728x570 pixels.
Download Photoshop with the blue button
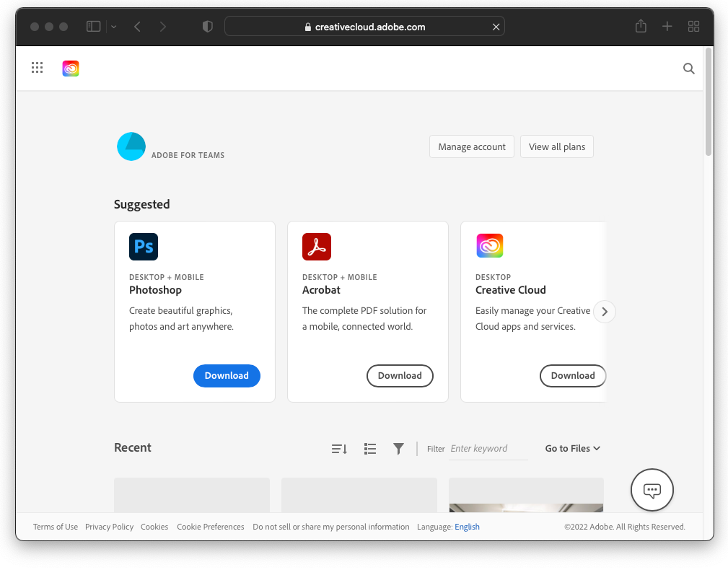point(227,376)
